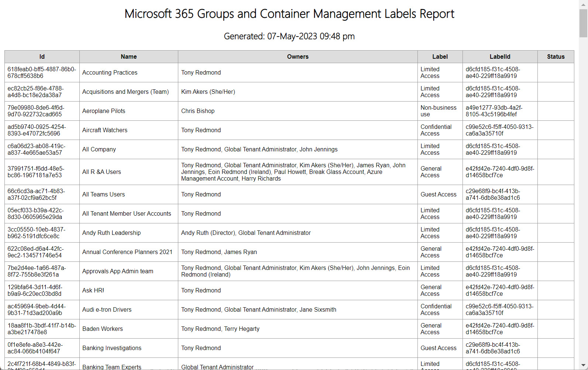This screenshot has width=588, height=370.
Task: Click LabelId for Banking Investigations row
Action: click(500, 348)
